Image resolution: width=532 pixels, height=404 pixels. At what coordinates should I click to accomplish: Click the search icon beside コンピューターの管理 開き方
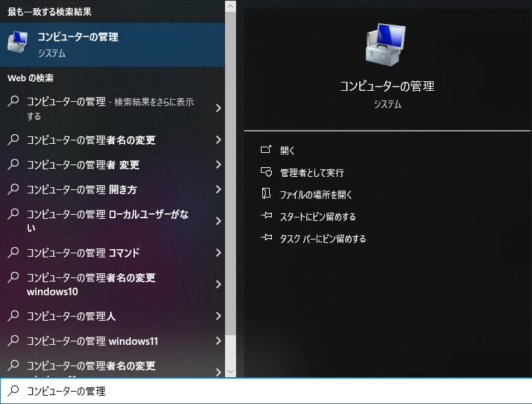click(13, 189)
